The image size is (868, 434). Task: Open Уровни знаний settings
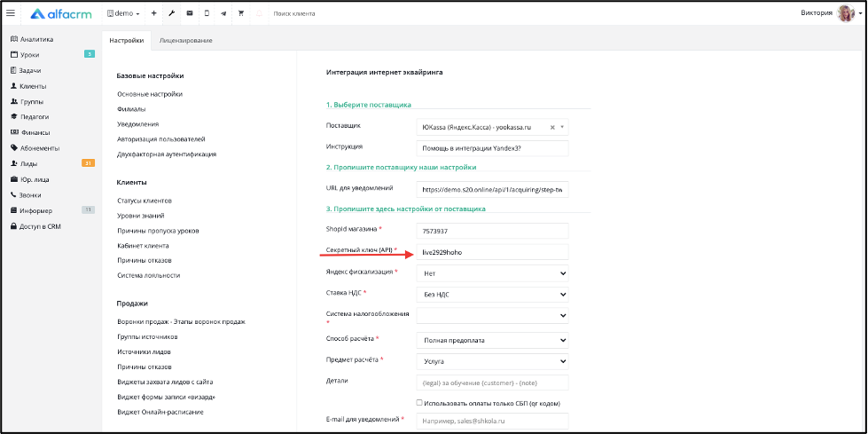click(141, 216)
